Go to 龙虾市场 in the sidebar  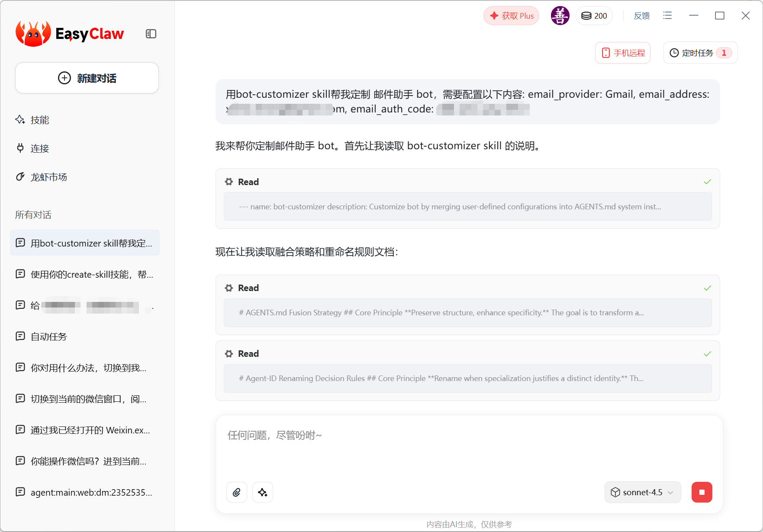click(x=48, y=177)
